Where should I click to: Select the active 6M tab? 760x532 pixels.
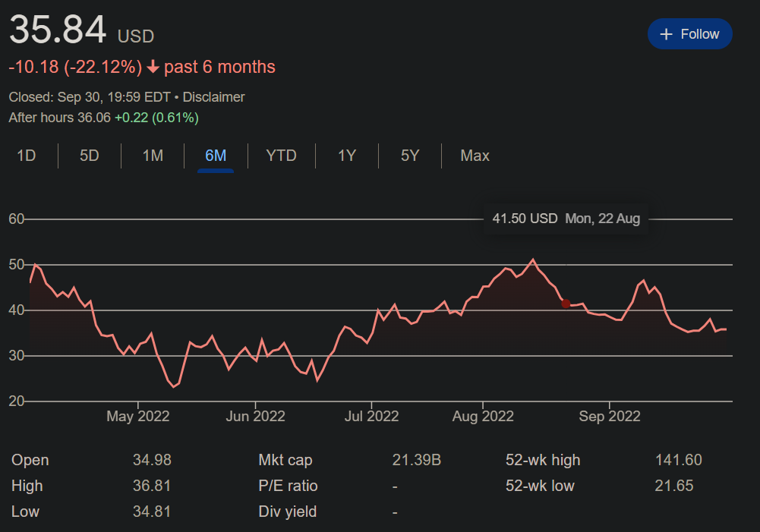click(216, 156)
